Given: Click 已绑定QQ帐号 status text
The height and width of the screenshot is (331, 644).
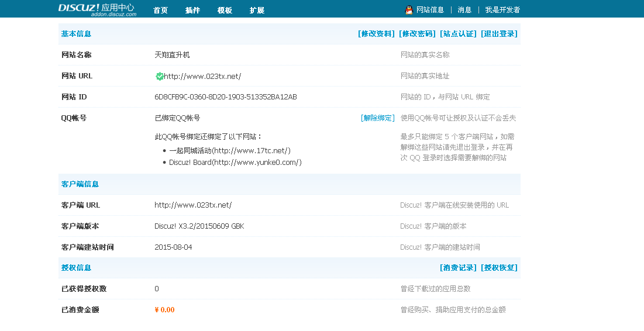Looking at the screenshot, I should 177,118.
